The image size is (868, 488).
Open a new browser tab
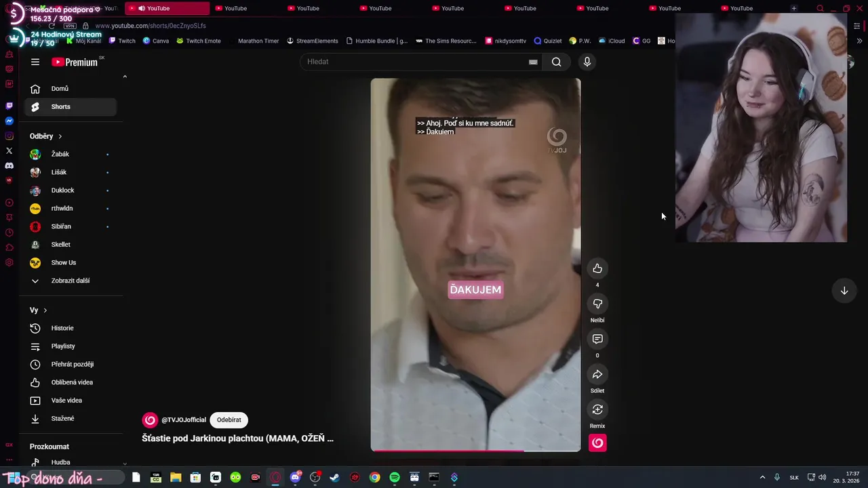793,8
